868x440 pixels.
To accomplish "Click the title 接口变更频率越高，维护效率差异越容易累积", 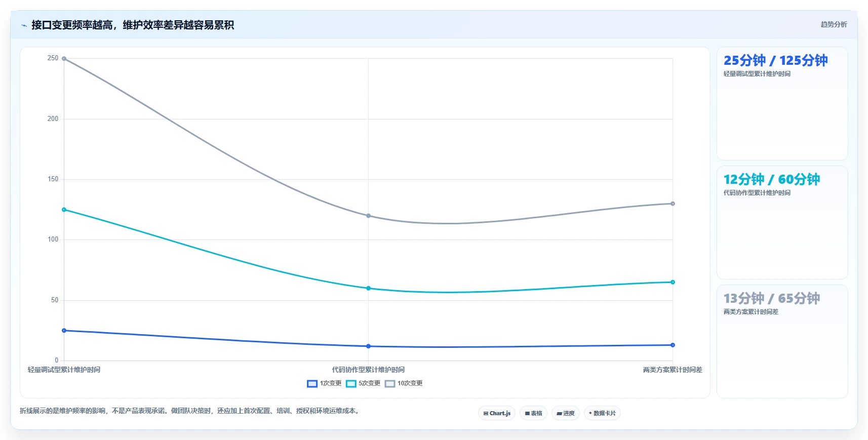I will 133,25.
